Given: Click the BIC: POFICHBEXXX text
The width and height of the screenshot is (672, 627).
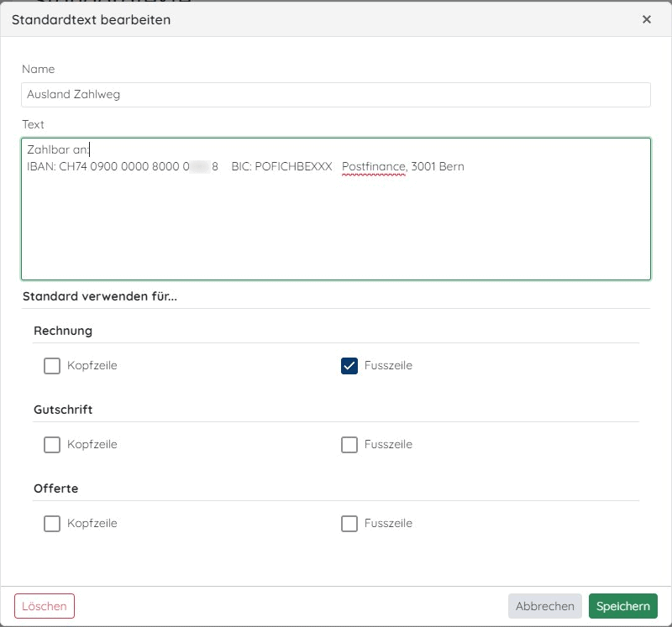Looking at the screenshot, I should (x=281, y=166).
